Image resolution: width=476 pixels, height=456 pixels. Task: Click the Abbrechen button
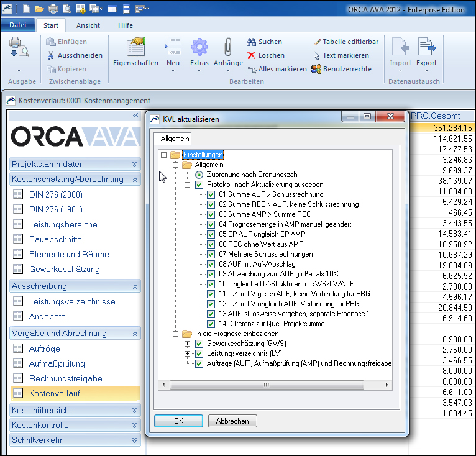[232, 421]
